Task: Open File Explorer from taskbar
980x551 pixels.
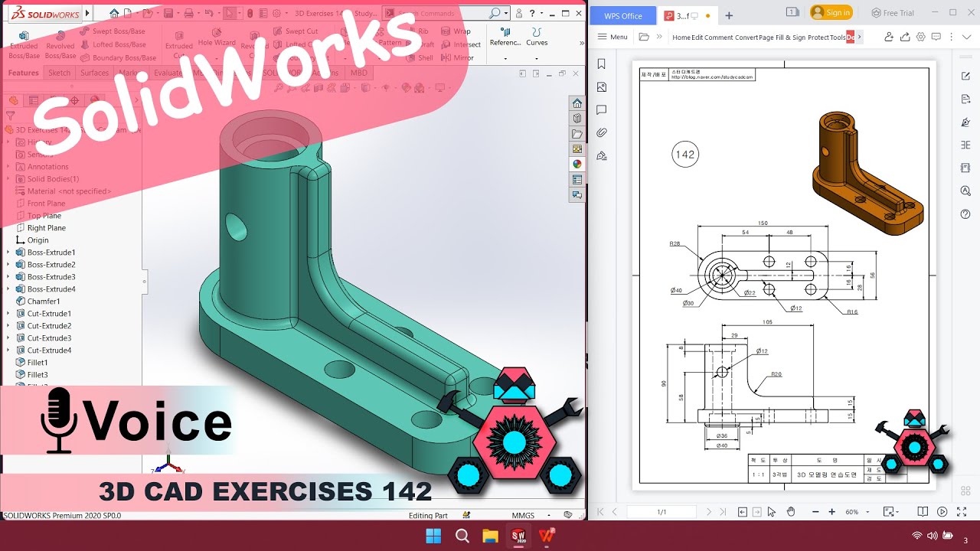Action: point(490,536)
